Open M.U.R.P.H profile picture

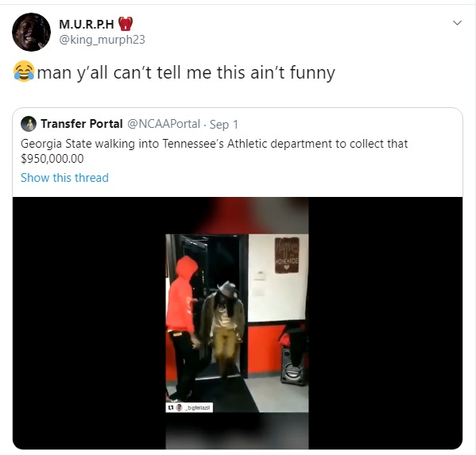click(x=31, y=32)
